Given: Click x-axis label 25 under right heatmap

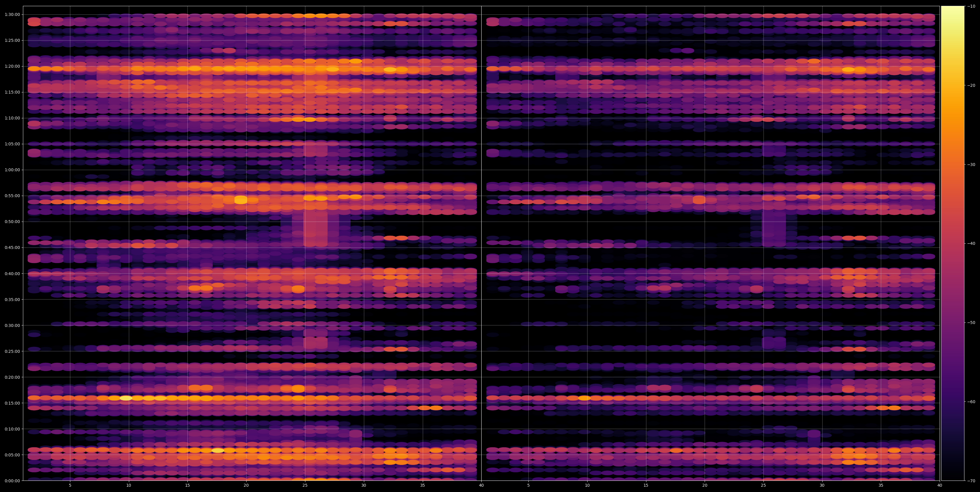Looking at the screenshot, I should tap(763, 486).
